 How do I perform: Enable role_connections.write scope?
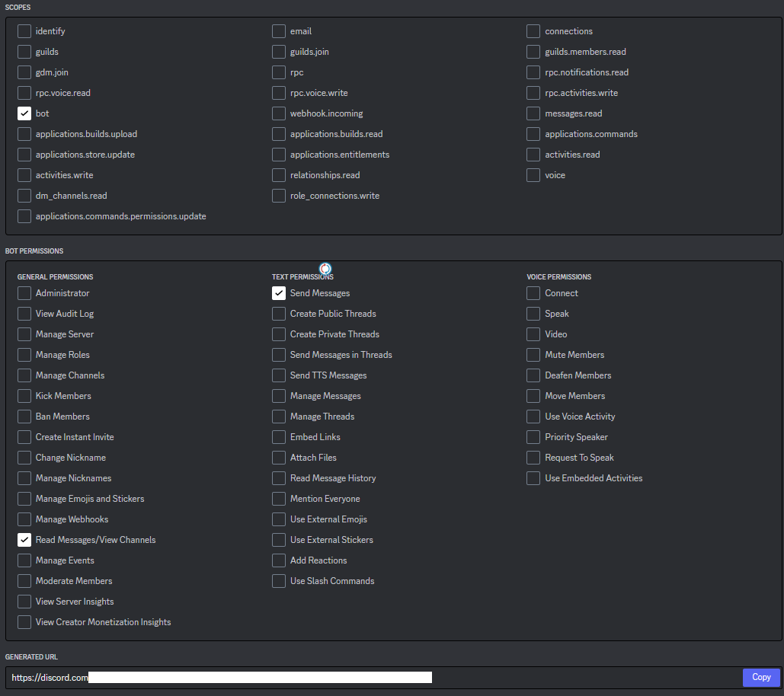pyautogui.click(x=279, y=196)
